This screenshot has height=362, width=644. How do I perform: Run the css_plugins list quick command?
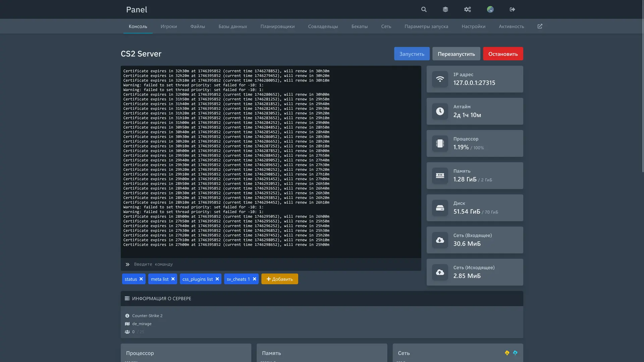pyautogui.click(x=198, y=279)
